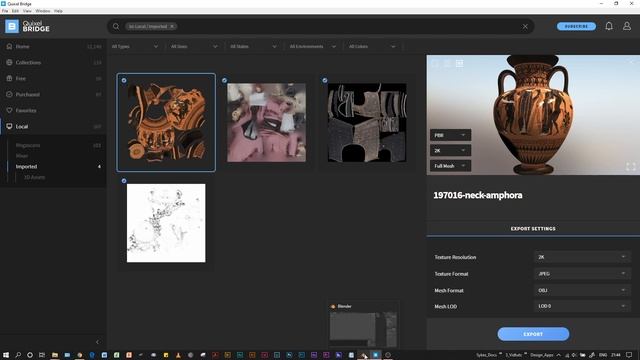This screenshot has width=640, height=360.
Task: Open Cortana circle on taskbar
Action: 30,355
